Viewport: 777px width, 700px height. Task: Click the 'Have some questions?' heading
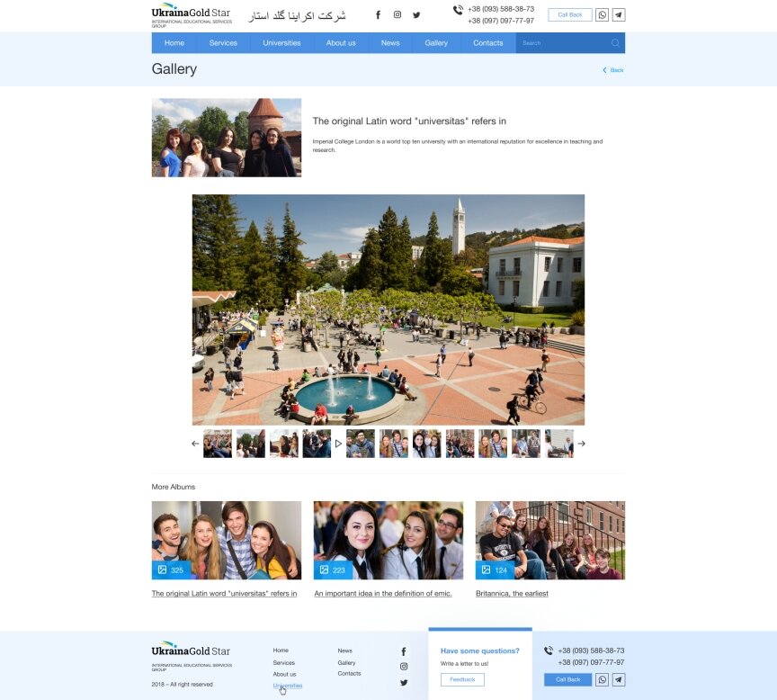click(479, 651)
